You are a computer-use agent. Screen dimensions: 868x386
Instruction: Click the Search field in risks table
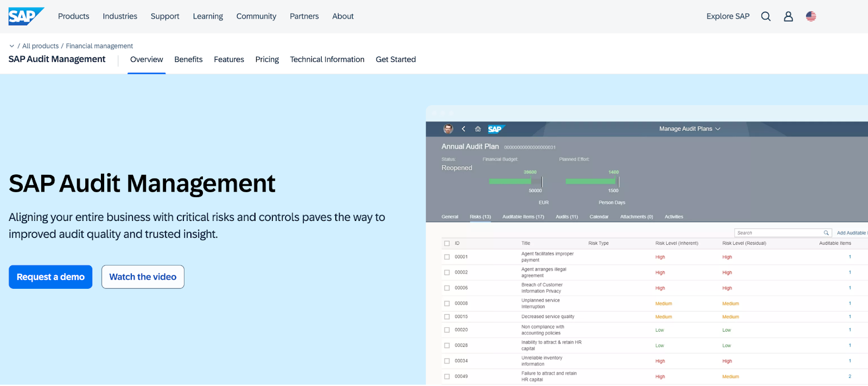(x=783, y=233)
